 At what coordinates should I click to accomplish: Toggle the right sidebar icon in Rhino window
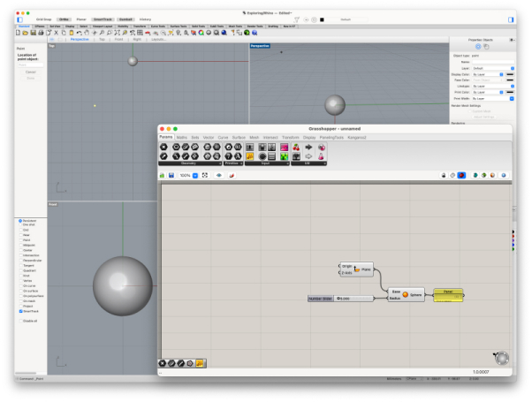[511, 19]
